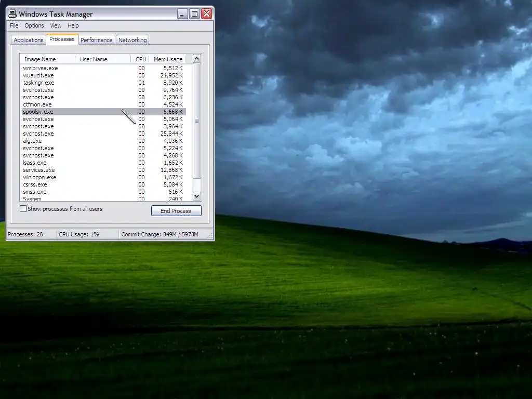Select the smss.exe process
This screenshot has height=399, width=532.
point(104,192)
